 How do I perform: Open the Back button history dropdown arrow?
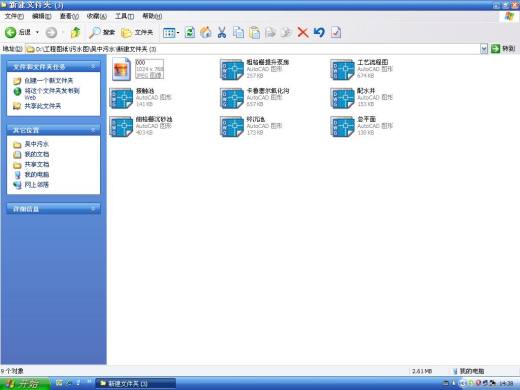point(37,32)
